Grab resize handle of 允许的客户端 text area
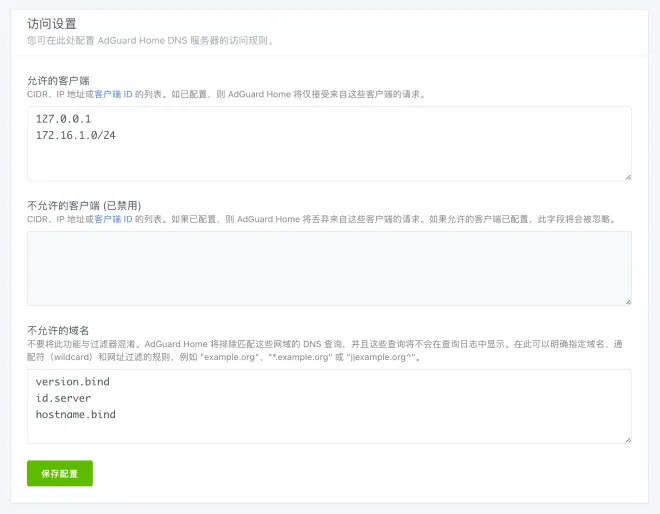 click(628, 178)
